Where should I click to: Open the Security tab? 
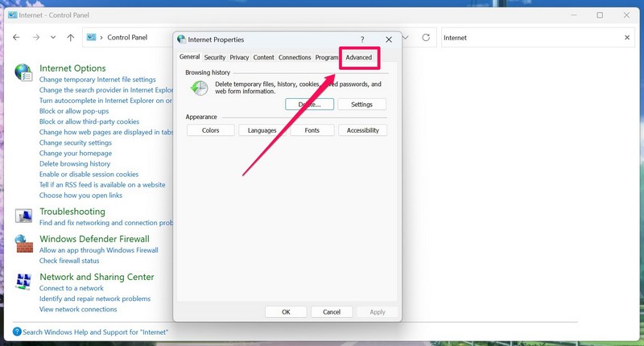coord(215,58)
